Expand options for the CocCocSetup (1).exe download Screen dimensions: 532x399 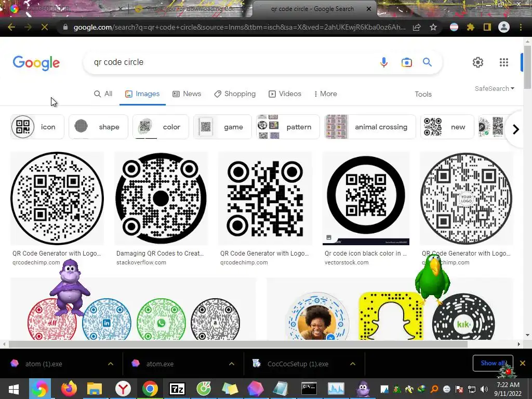[353, 364]
